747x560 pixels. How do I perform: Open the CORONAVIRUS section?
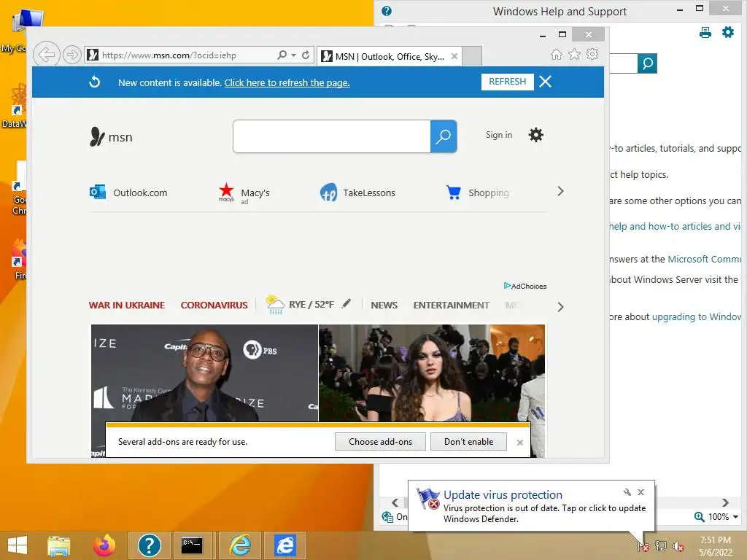pos(214,306)
